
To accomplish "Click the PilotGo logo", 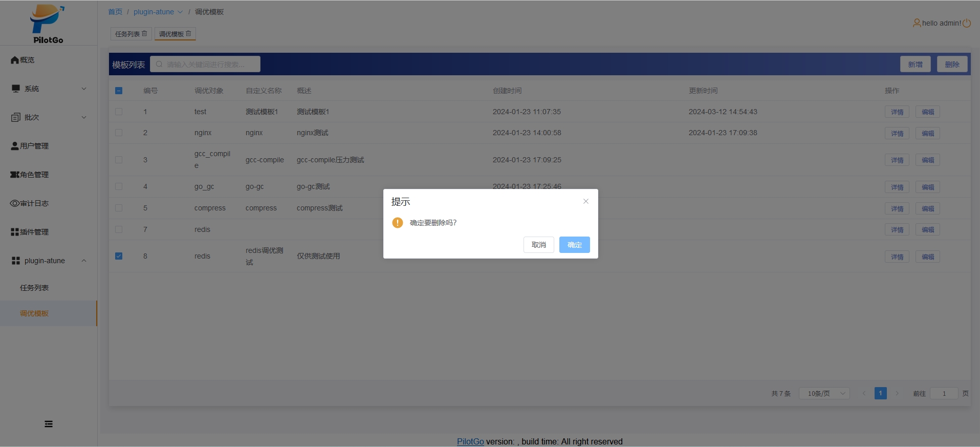I will [48, 24].
